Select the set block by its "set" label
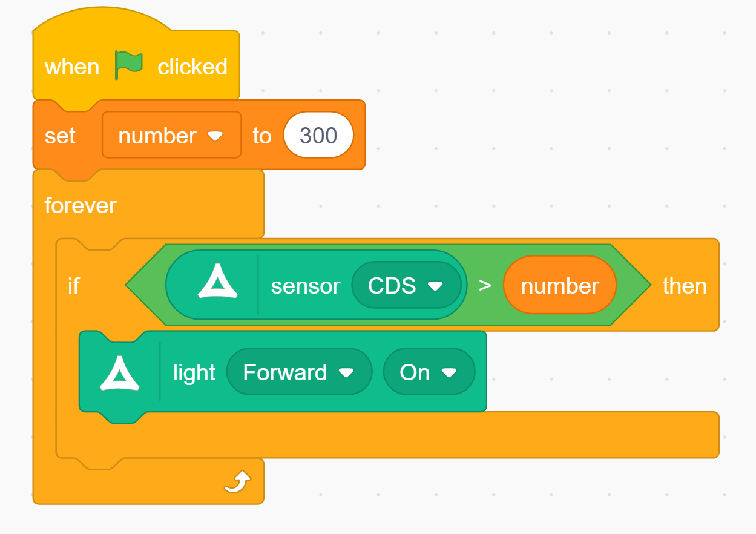This screenshot has width=756, height=534. coord(60,136)
